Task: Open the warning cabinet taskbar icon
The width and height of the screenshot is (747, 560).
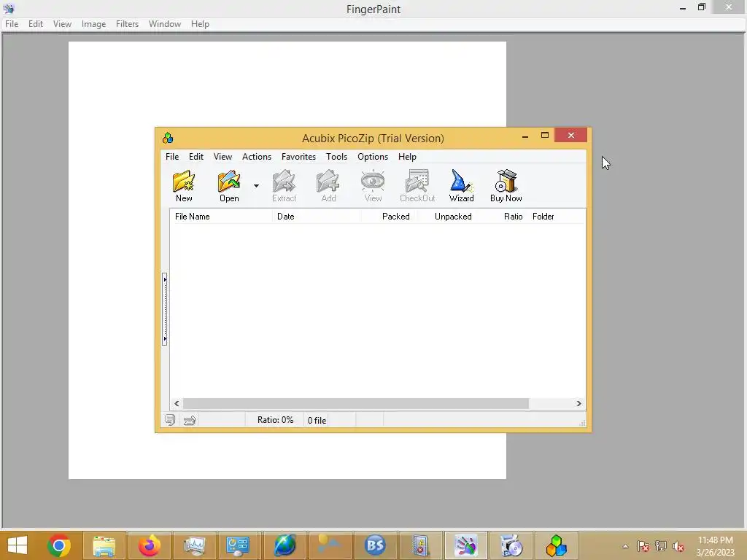Action: point(419,545)
